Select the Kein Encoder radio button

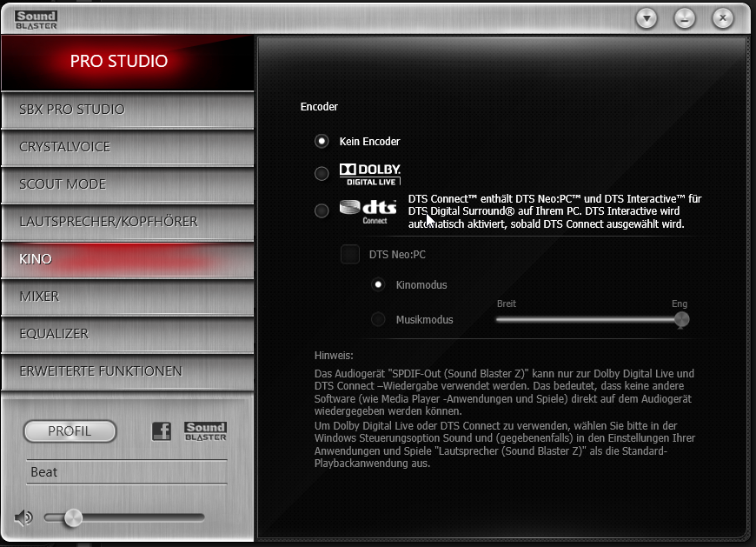click(322, 142)
